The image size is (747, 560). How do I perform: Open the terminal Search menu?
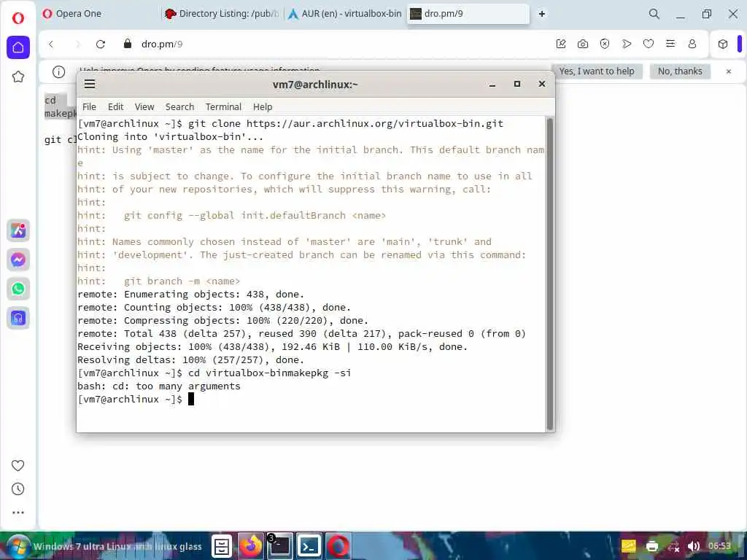[179, 106]
